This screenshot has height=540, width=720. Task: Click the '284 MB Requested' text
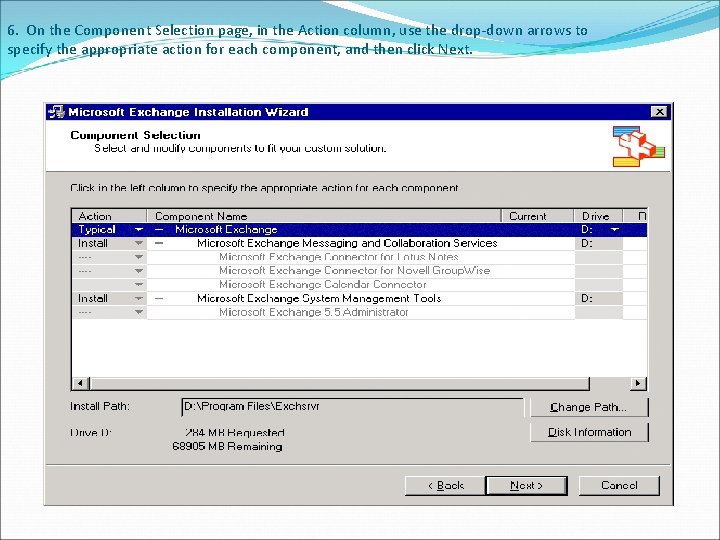235,433
